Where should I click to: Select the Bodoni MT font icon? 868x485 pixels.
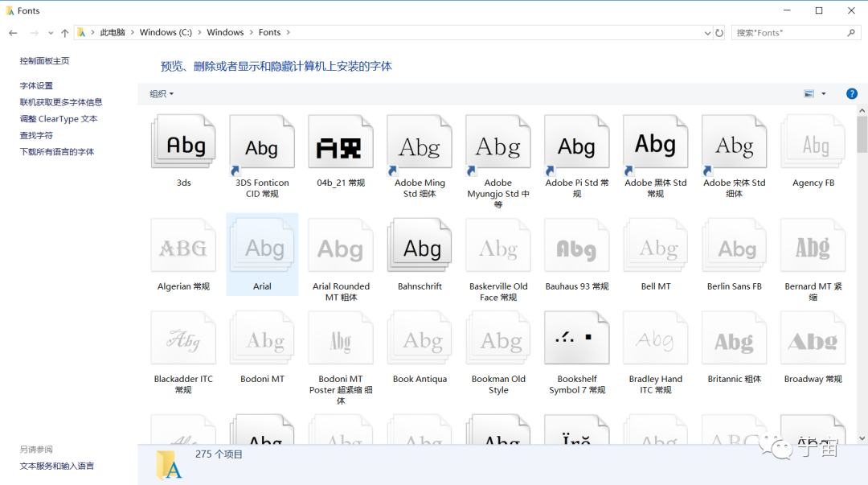click(x=262, y=338)
